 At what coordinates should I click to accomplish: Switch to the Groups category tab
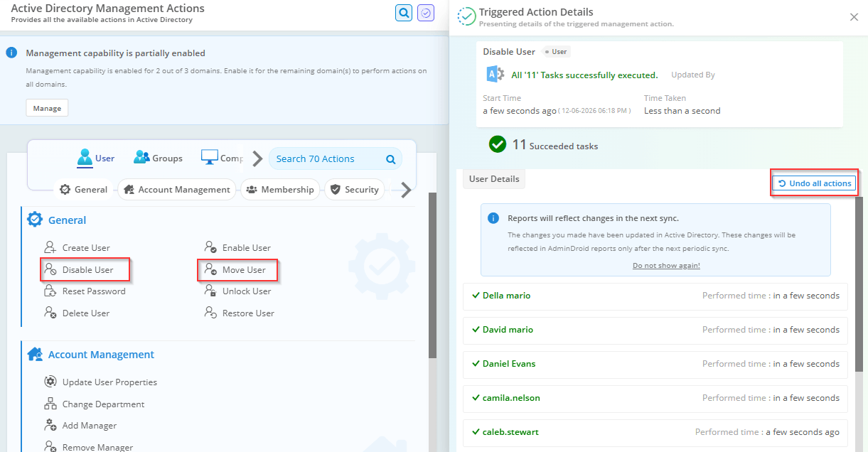158,158
